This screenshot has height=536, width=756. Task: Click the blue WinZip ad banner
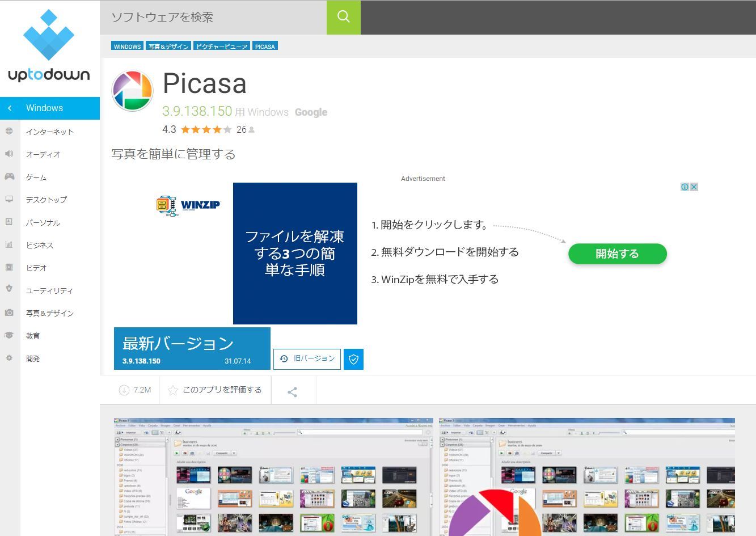coord(295,254)
